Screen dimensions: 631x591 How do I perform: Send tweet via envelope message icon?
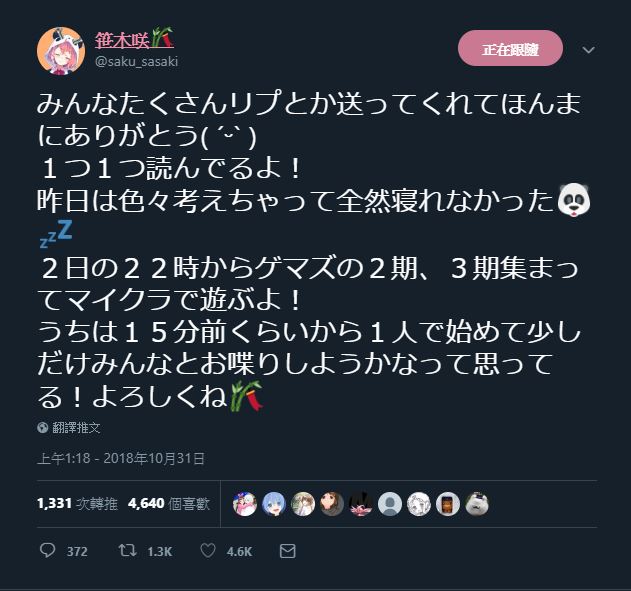coord(287,551)
